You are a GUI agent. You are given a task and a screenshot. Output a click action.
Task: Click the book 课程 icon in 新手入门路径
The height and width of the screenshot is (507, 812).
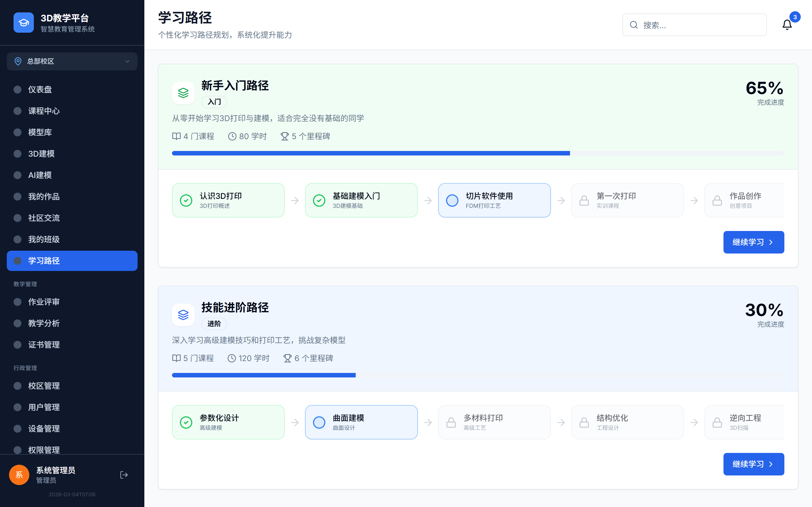pyautogui.click(x=176, y=136)
